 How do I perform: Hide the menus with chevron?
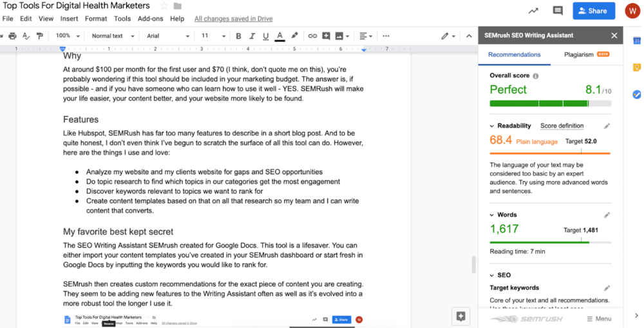pos(469,36)
